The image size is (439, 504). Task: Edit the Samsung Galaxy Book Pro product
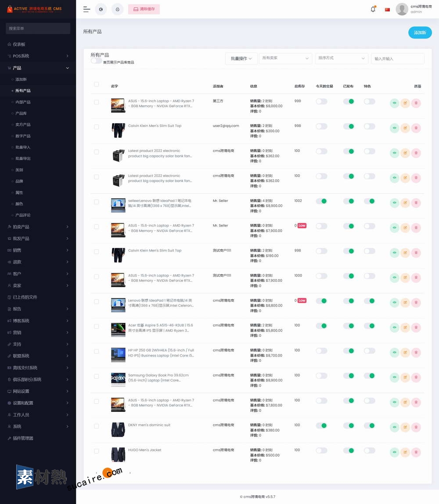(405, 378)
